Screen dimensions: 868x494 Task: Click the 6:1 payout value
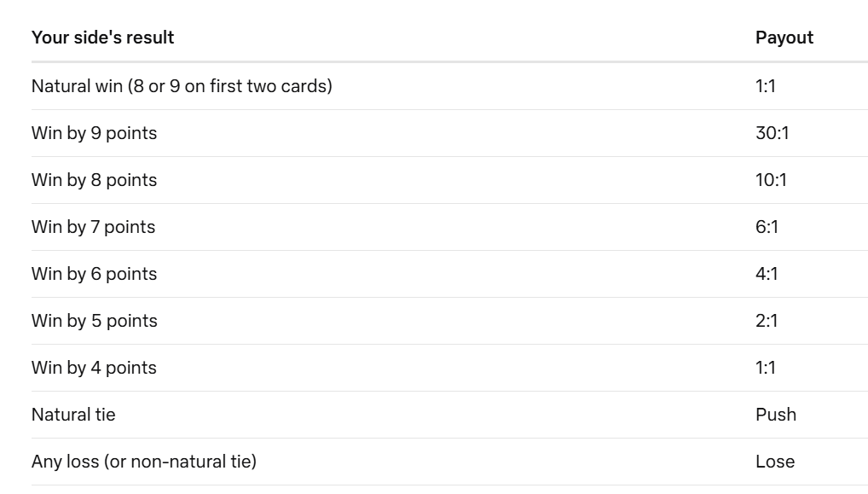pyautogui.click(x=767, y=227)
